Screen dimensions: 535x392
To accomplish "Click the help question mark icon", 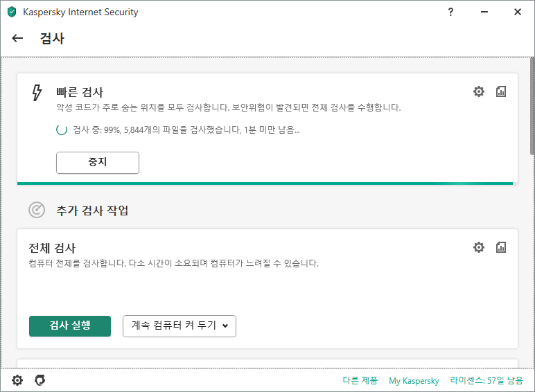I will click(450, 12).
